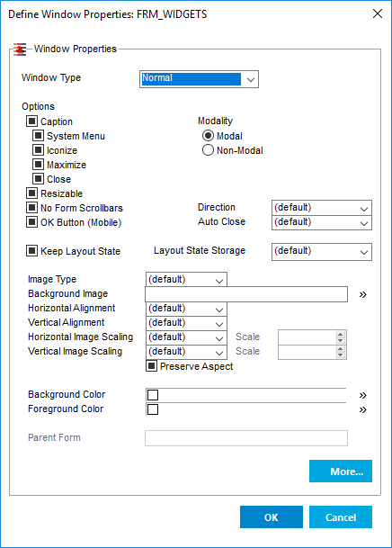Screen dimensions: 392x548
Task: Click the horizontal Scale spinner field
Action: pos(312,337)
